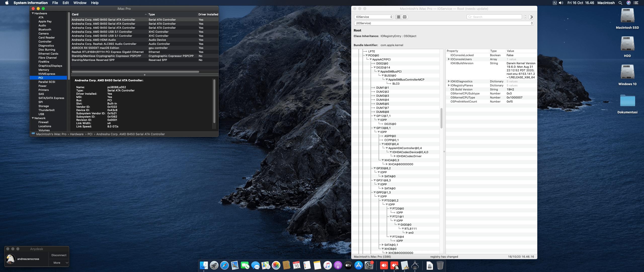
Task: Open Maps app in dock
Action: [266, 265]
